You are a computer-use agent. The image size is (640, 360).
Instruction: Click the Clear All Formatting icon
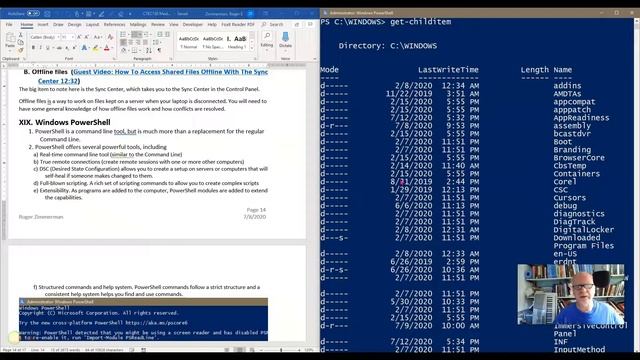pyautogui.click(x=110, y=37)
